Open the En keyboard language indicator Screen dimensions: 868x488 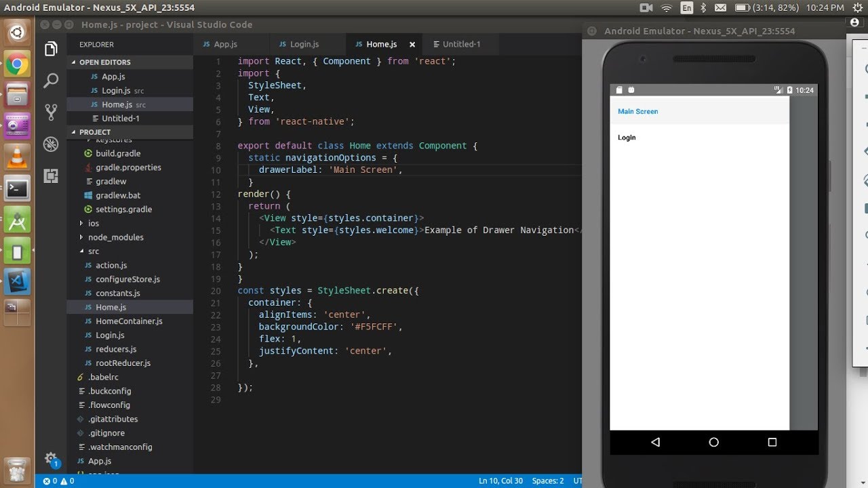click(686, 7)
